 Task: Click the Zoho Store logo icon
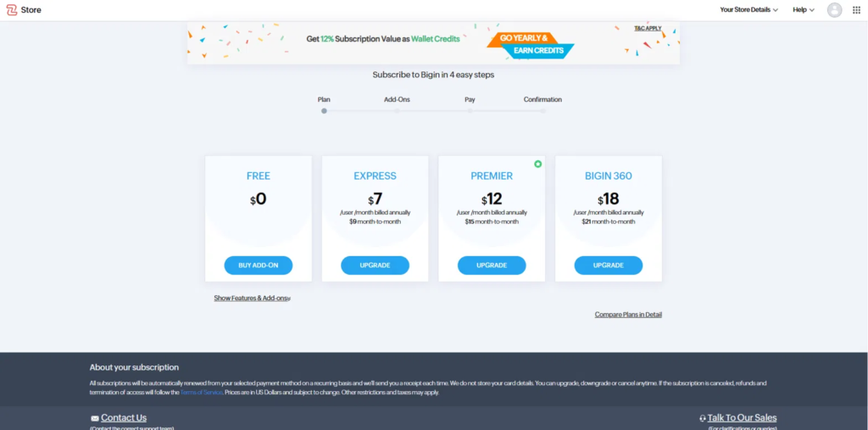[x=12, y=9]
